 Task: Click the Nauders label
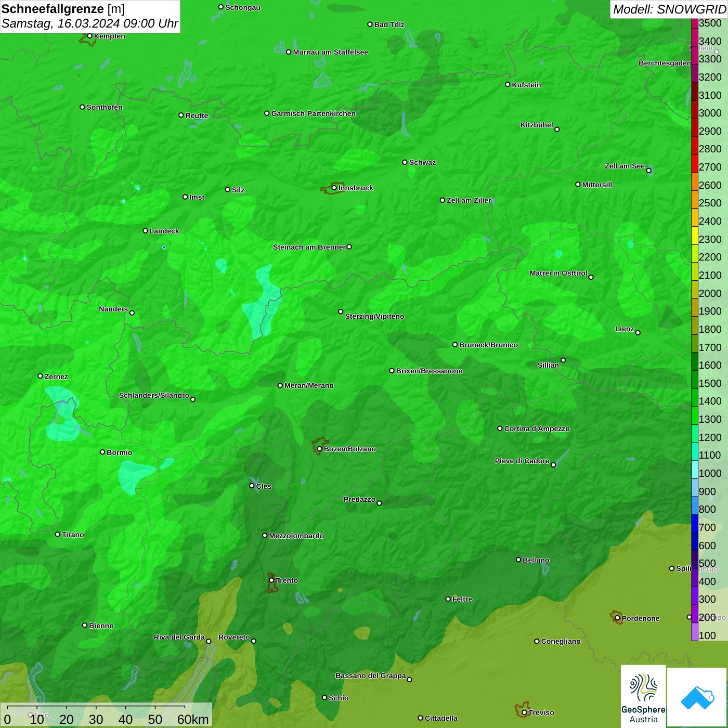pyautogui.click(x=113, y=309)
